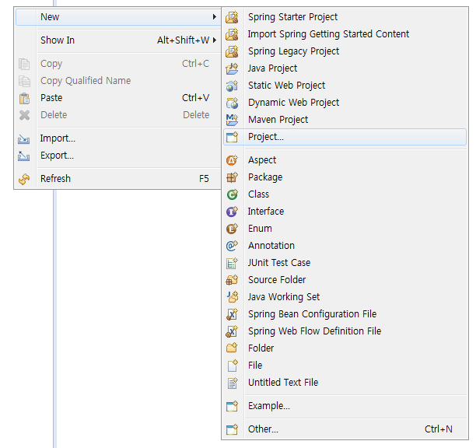The image size is (476, 448).
Task: Click the orange Aspect icon
Action: 232,160
